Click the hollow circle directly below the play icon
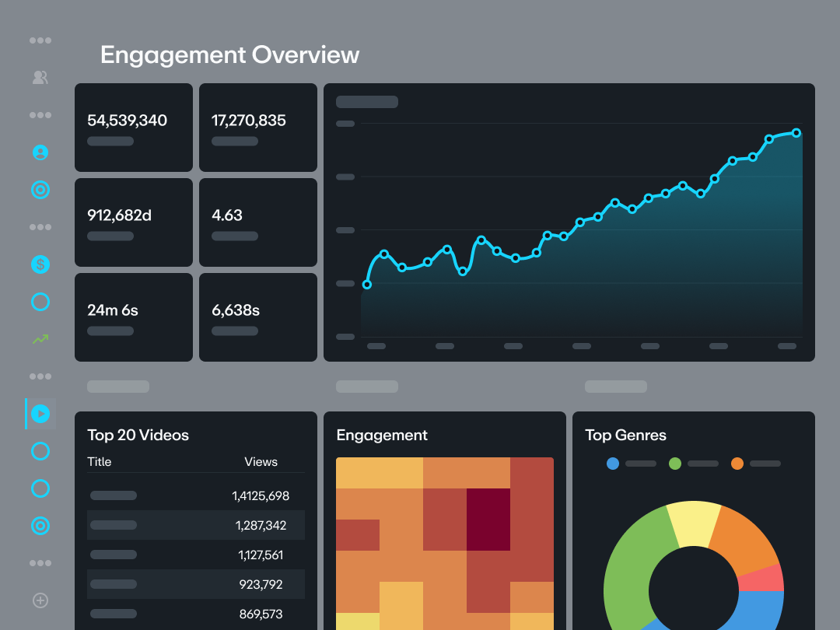The height and width of the screenshot is (630, 840). pos(40,451)
